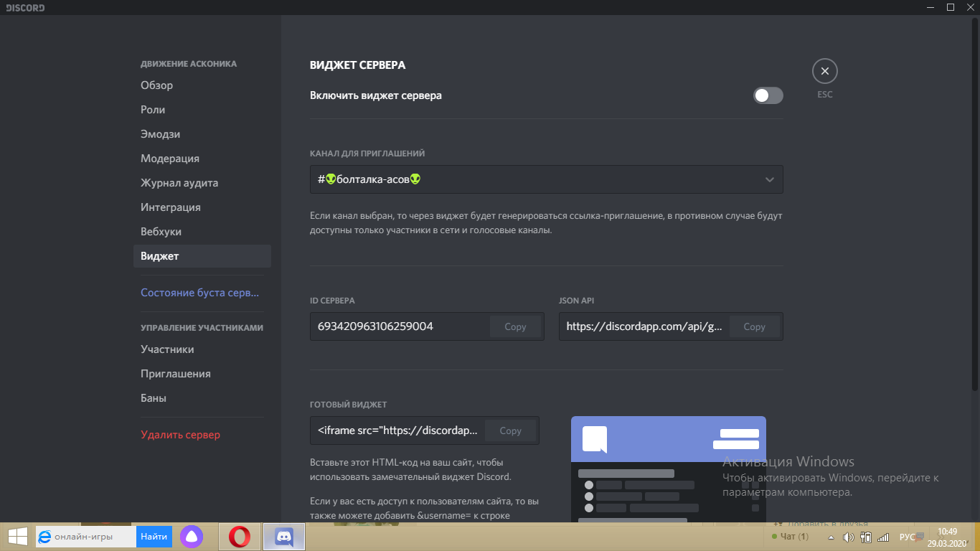Open the network signal tray icon
The image size is (980, 551).
(883, 537)
